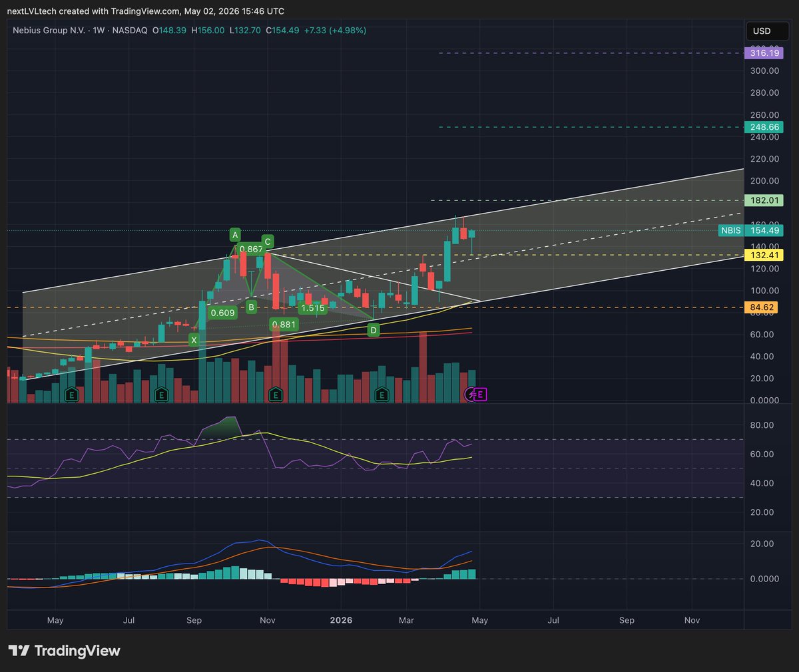This screenshot has height=672, width=799.
Task: Click the 316.19 purple price label
Action: (x=764, y=53)
